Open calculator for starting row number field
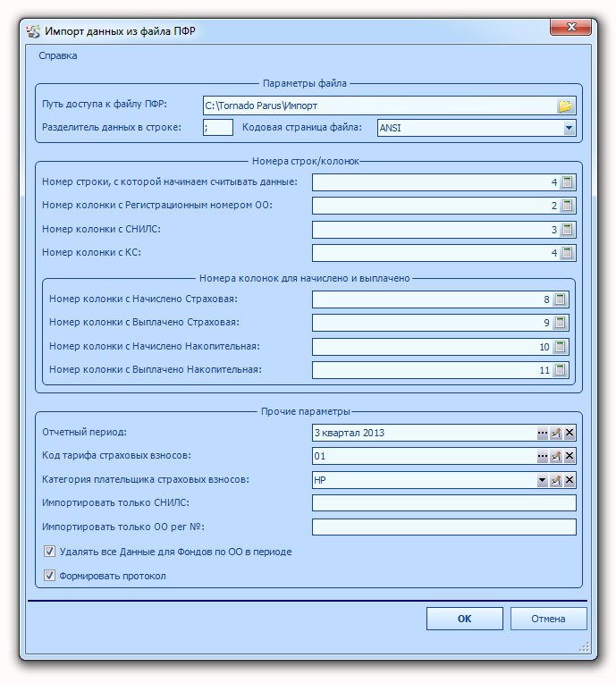This screenshot has height=683, width=616. [567, 182]
